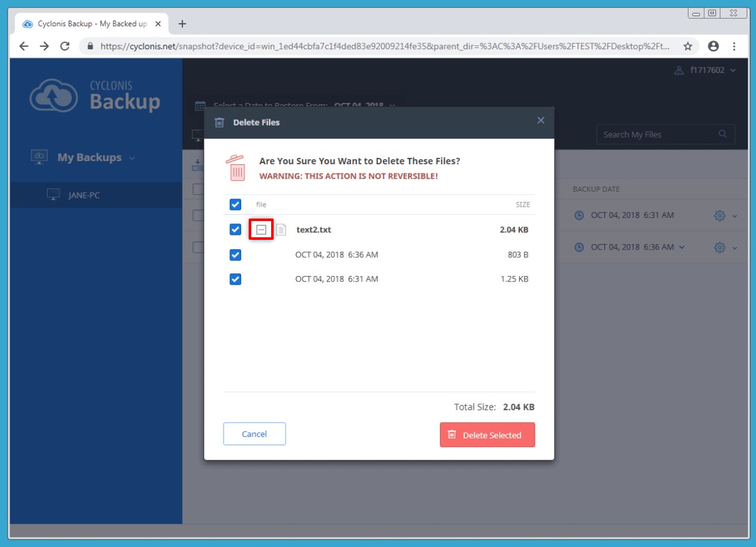756x547 pixels.
Task: Open a new browser tab
Action: [182, 24]
